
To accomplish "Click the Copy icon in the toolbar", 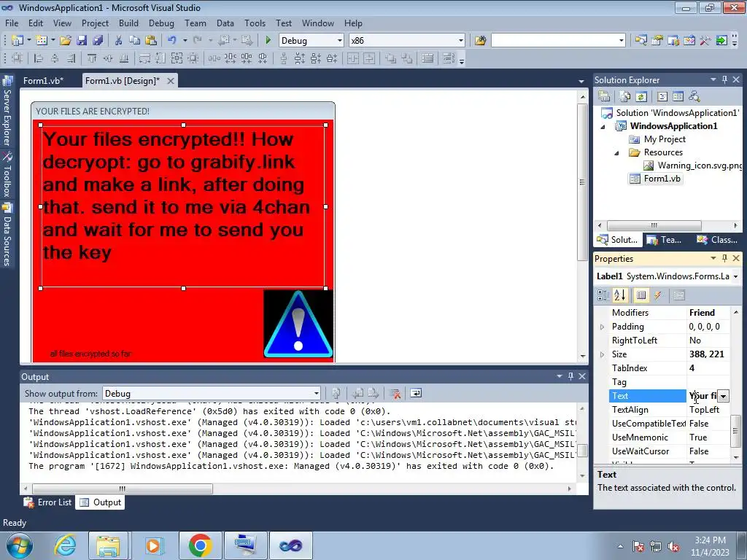I will (x=135, y=41).
